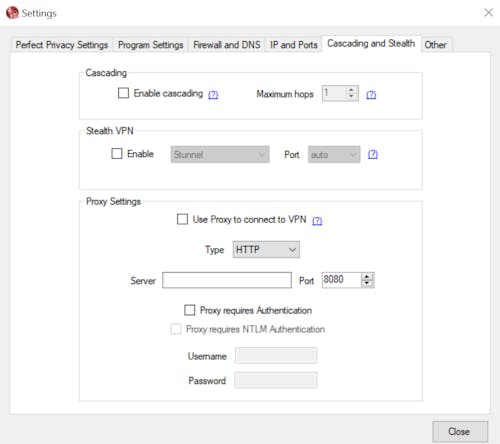Open the help link next to Enable cascading
This screenshot has width=500, height=444.
[213, 95]
